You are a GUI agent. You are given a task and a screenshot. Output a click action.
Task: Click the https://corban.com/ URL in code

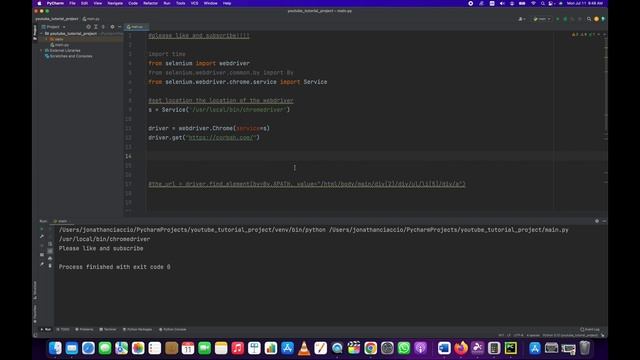222,138
